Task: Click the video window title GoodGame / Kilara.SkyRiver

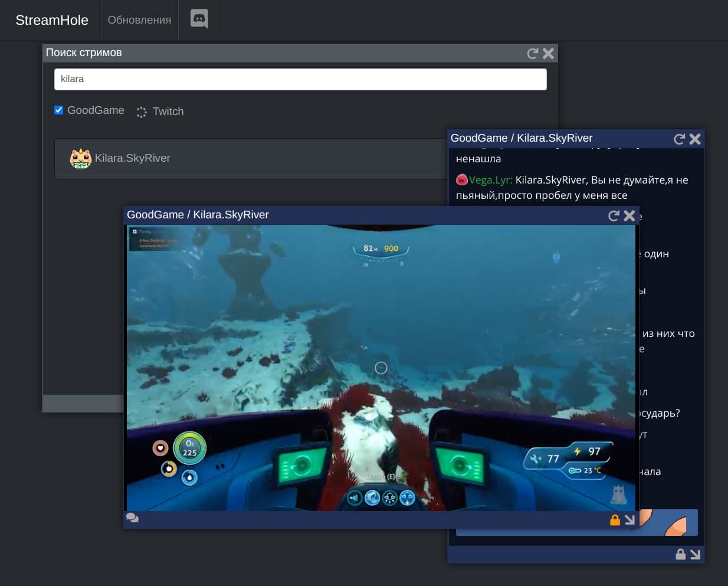Action: [198, 215]
